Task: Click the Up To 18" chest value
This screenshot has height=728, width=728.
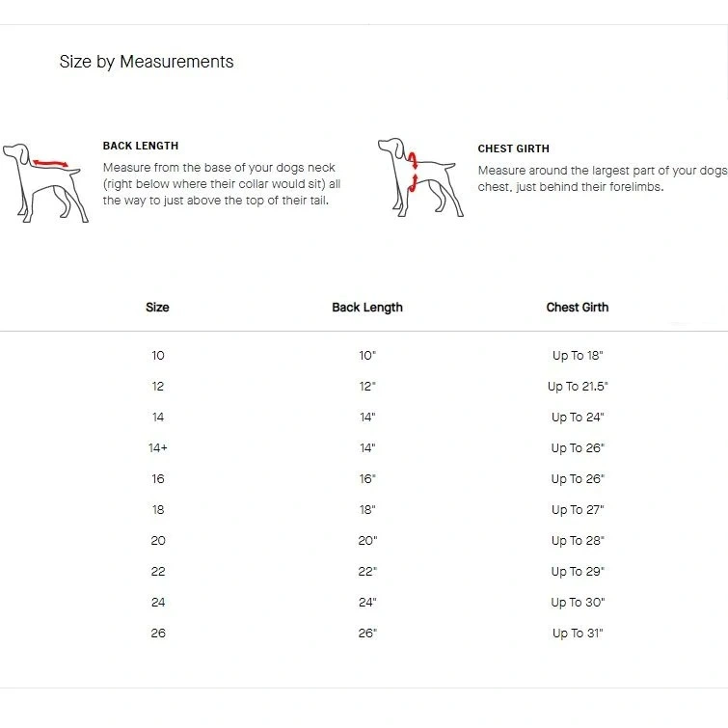Action: pos(578,356)
